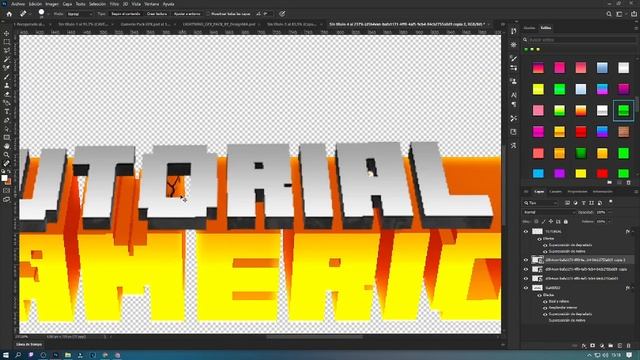Hide TUTORIAL layer's Superposición de degradado effect
The width and height of the screenshot is (640, 360).
click(545, 245)
